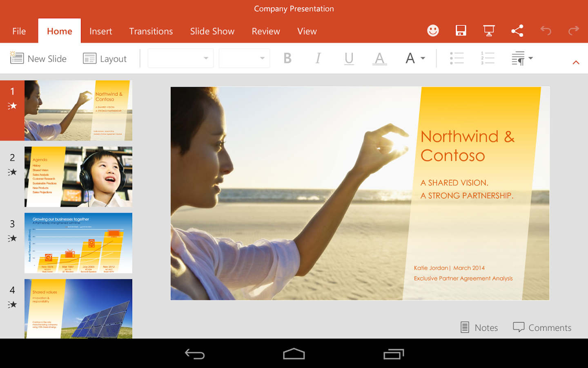Save the presentation with the disk icon
Viewport: 588px width, 368px height.
tap(461, 31)
